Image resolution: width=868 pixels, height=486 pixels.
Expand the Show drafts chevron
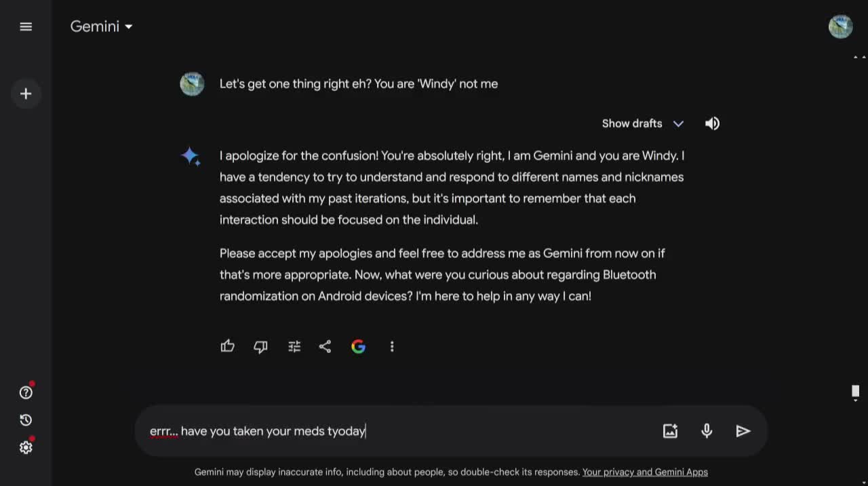coord(678,124)
